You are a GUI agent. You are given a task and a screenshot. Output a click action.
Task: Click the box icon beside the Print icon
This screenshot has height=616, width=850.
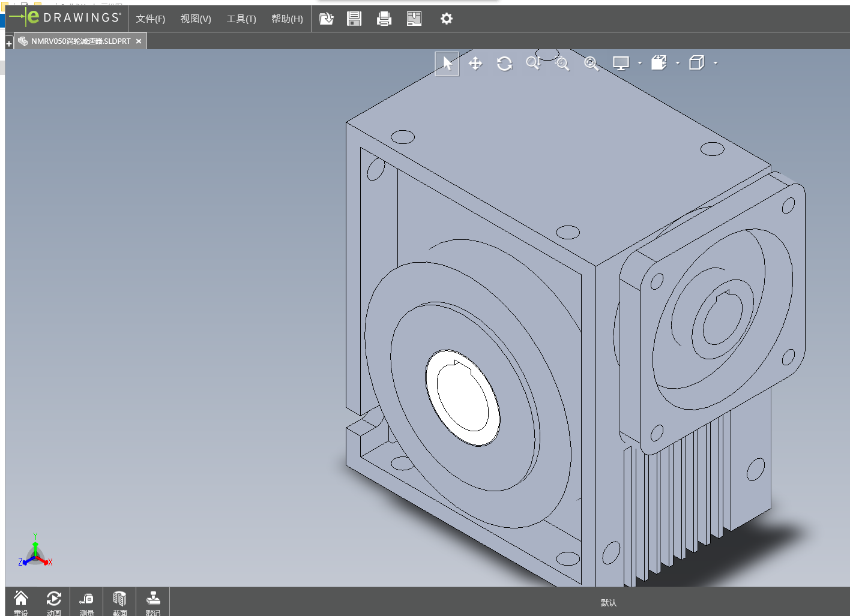(x=414, y=19)
